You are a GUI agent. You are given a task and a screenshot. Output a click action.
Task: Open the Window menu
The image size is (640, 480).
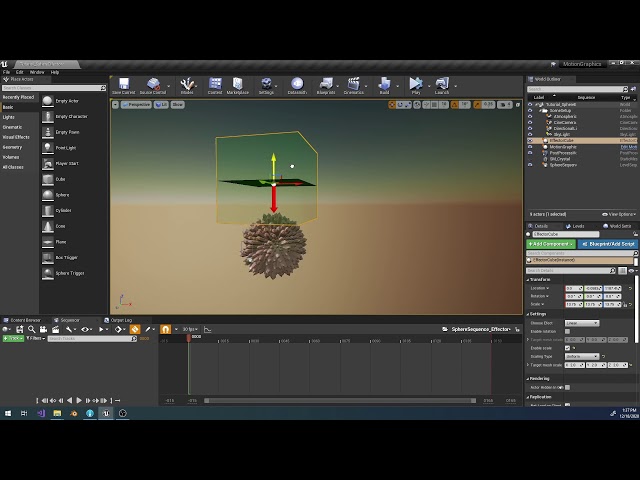[37, 72]
